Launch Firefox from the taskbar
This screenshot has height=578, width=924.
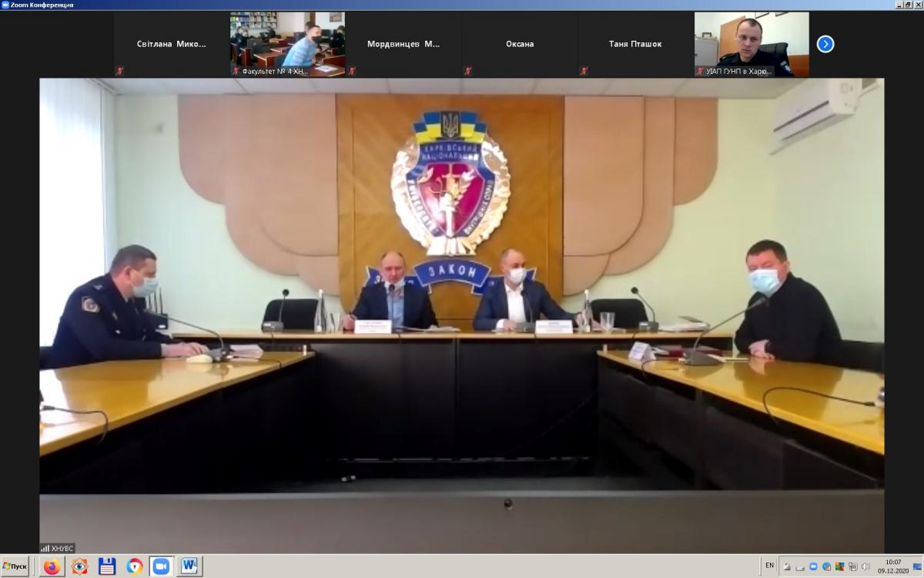click(52, 566)
